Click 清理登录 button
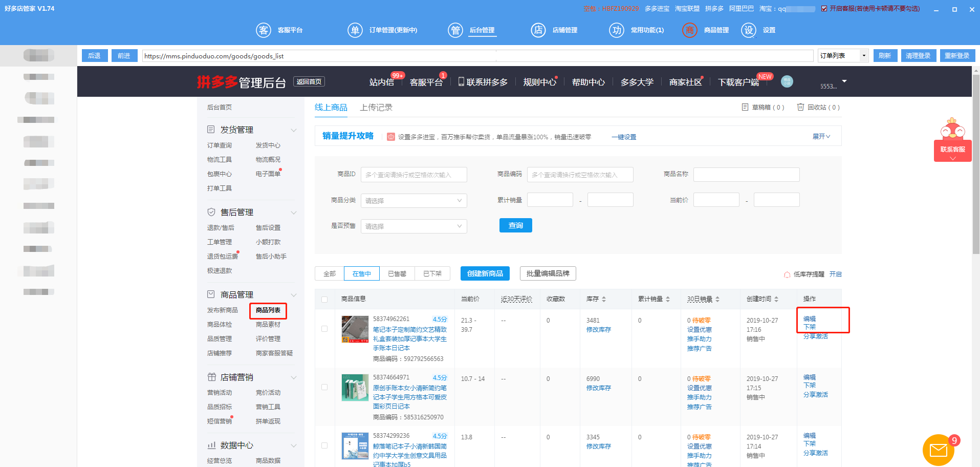The height and width of the screenshot is (467, 980). 919,56
